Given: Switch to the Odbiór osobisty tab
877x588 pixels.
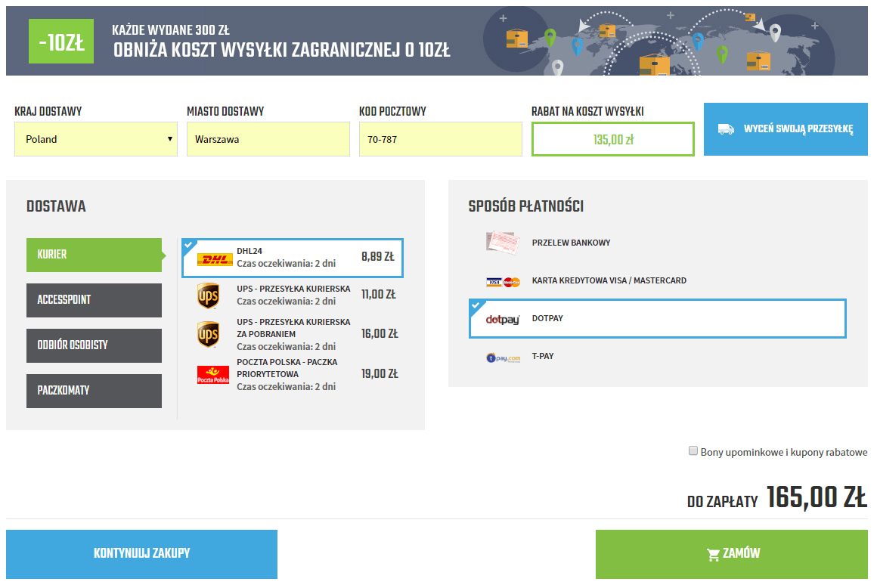Looking at the screenshot, I should click(94, 345).
